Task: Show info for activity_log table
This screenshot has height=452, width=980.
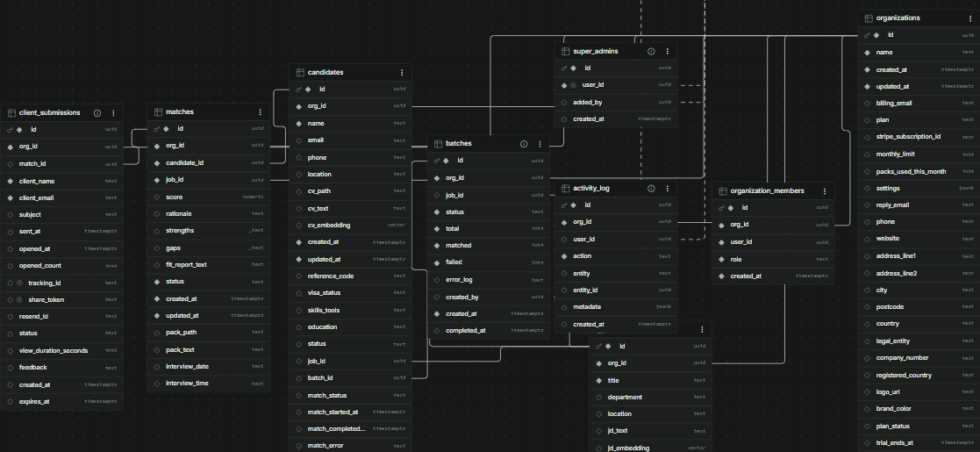Action: (651, 188)
